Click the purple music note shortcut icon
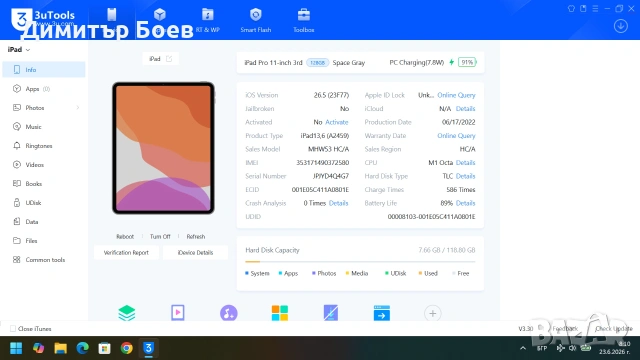The image size is (640, 360). (x=229, y=313)
